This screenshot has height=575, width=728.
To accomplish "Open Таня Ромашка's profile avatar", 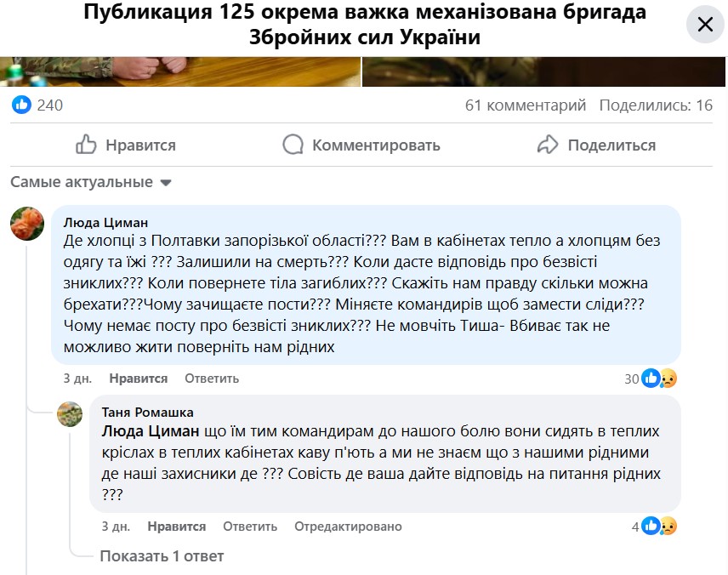I will click(x=70, y=414).
